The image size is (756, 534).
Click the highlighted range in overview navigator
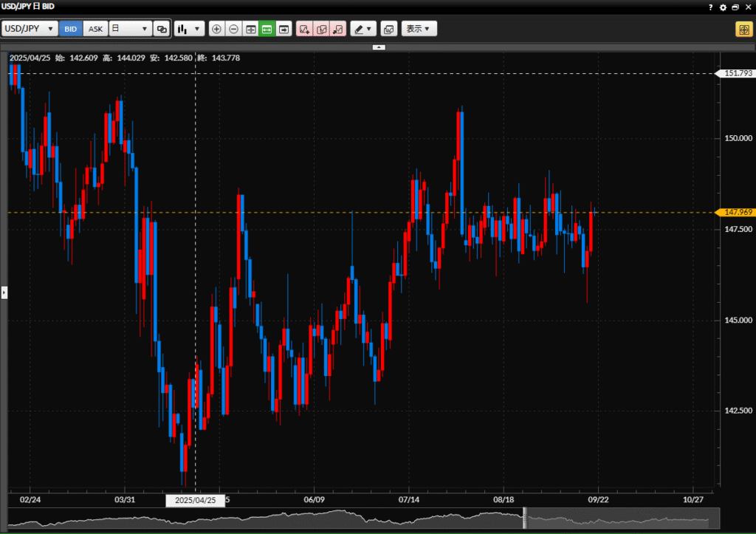pos(622,518)
